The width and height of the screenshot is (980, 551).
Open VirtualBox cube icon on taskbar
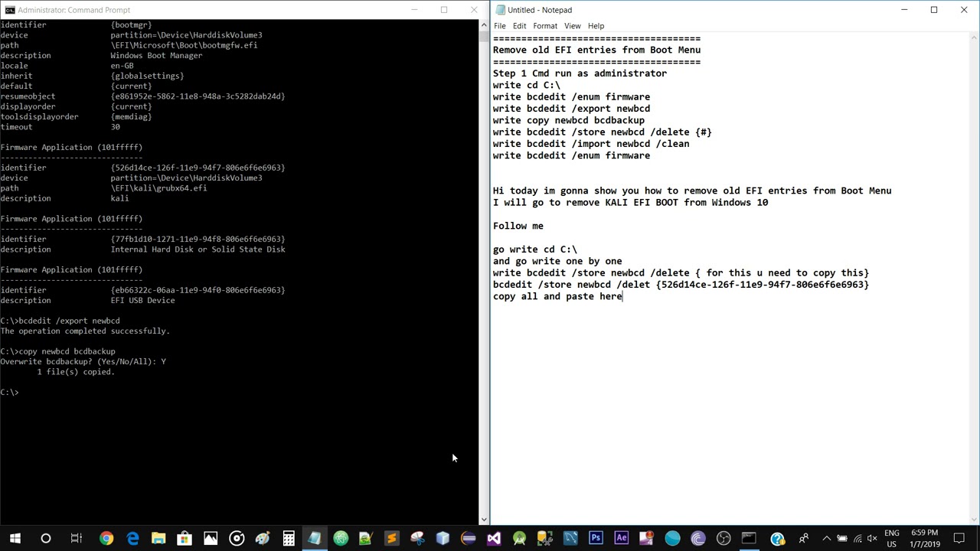click(x=443, y=539)
